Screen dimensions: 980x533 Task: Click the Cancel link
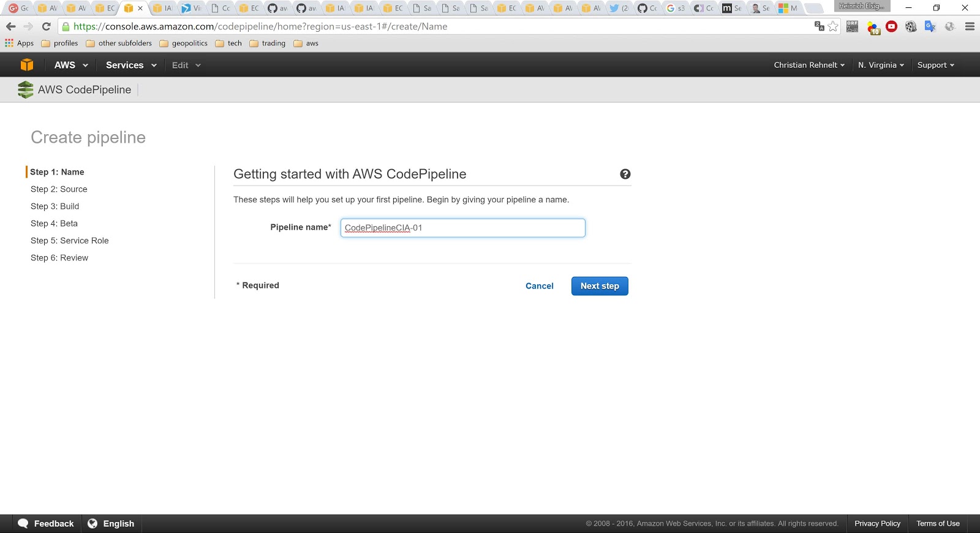pos(540,286)
